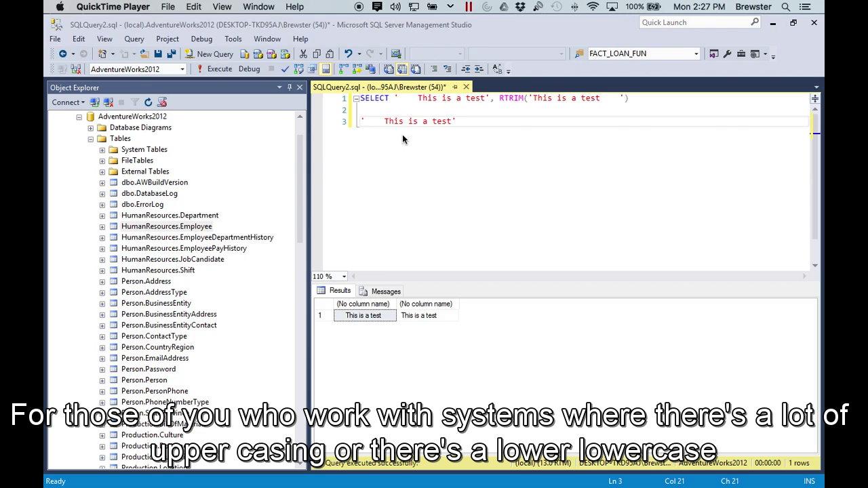Collapse the Tables folder node
Screen dimensions: 868x488
91,139
